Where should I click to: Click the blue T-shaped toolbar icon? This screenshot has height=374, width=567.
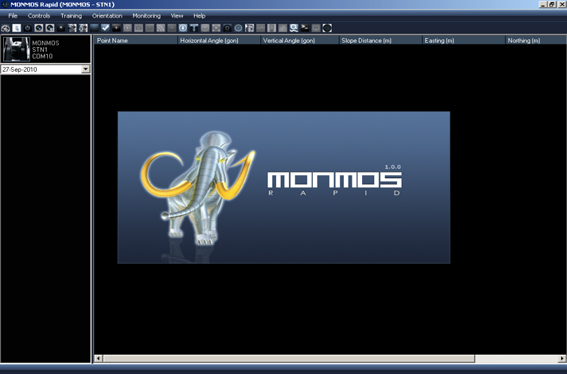point(194,28)
